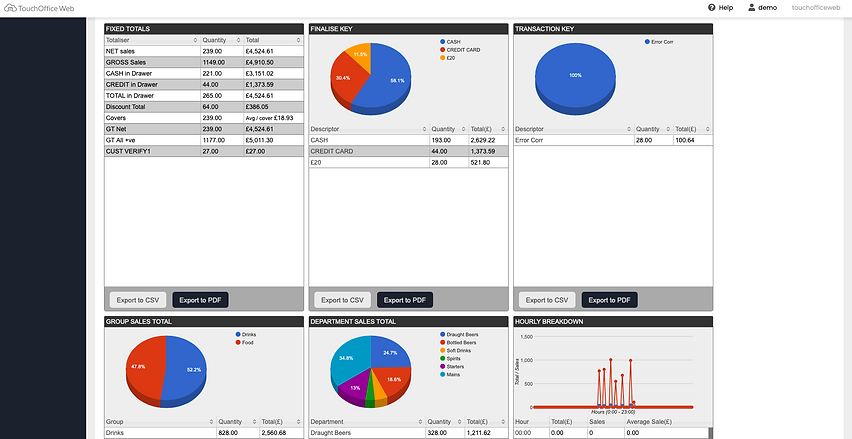Export Fixed Totals to PDF
The width and height of the screenshot is (852, 439).
point(201,300)
